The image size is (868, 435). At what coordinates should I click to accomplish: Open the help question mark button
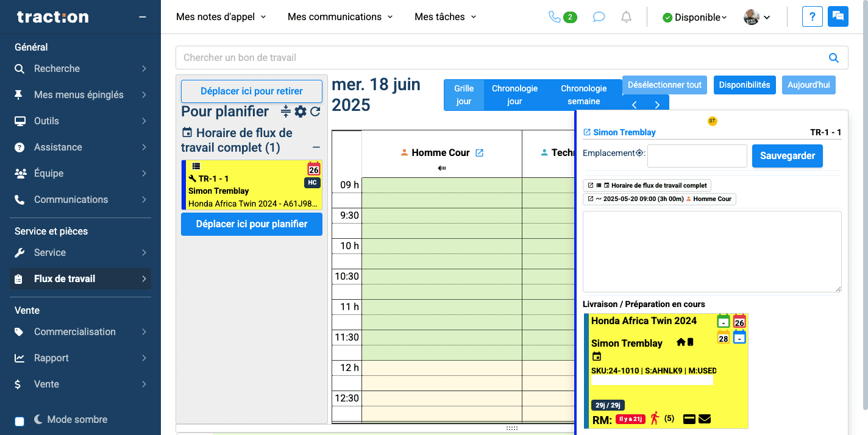click(813, 16)
